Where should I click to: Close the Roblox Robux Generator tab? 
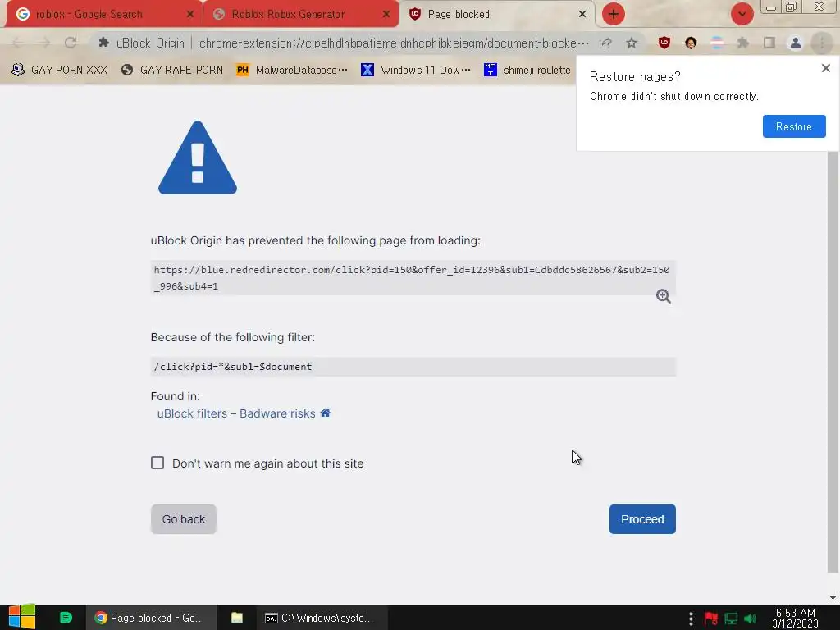click(x=386, y=15)
